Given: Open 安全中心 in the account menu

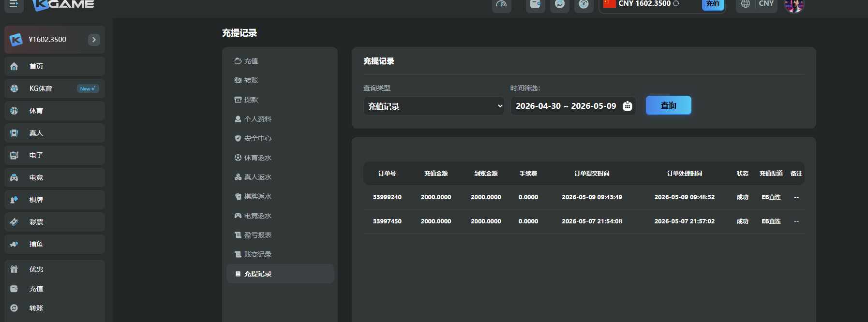Looking at the screenshot, I should point(280,138).
